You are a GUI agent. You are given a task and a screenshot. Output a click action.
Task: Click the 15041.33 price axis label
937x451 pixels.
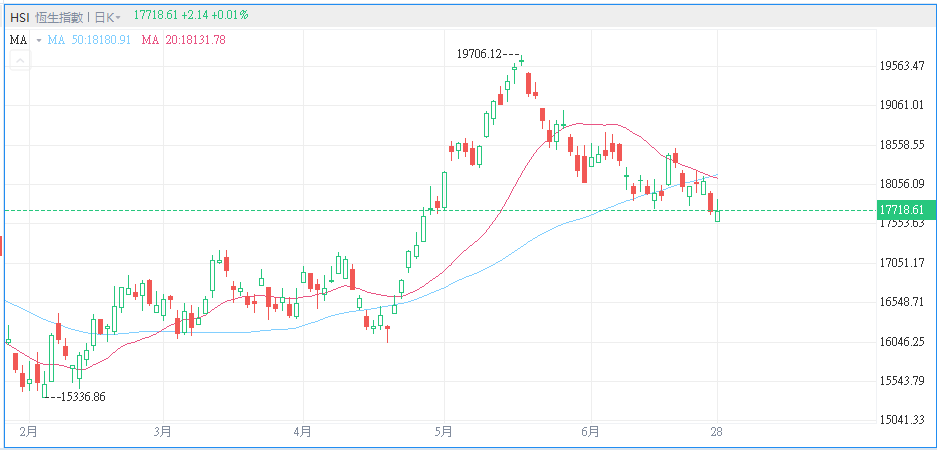click(902, 419)
